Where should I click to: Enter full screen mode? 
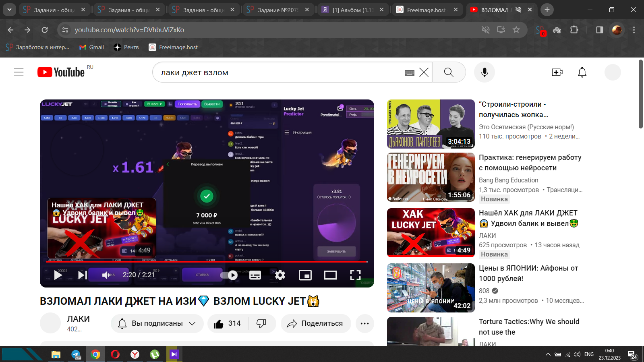tap(355, 275)
